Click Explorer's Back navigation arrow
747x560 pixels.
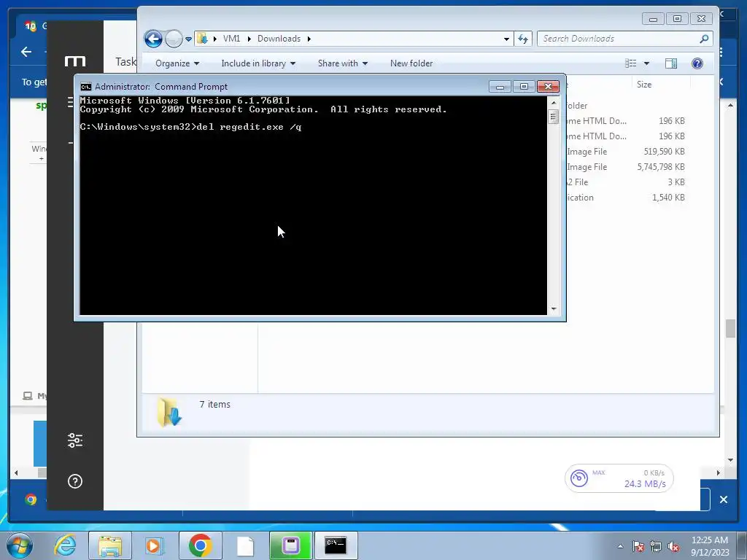153,39
